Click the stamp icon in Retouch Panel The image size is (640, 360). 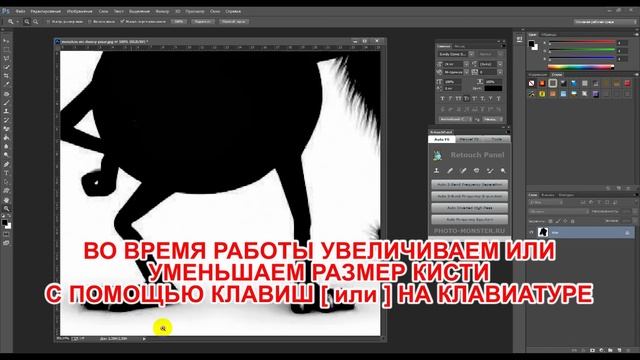[x=437, y=171]
